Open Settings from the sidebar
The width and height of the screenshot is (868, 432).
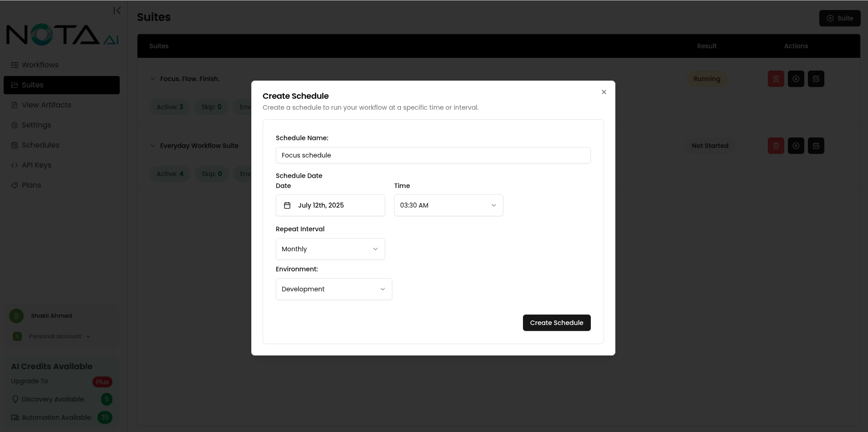click(x=36, y=125)
